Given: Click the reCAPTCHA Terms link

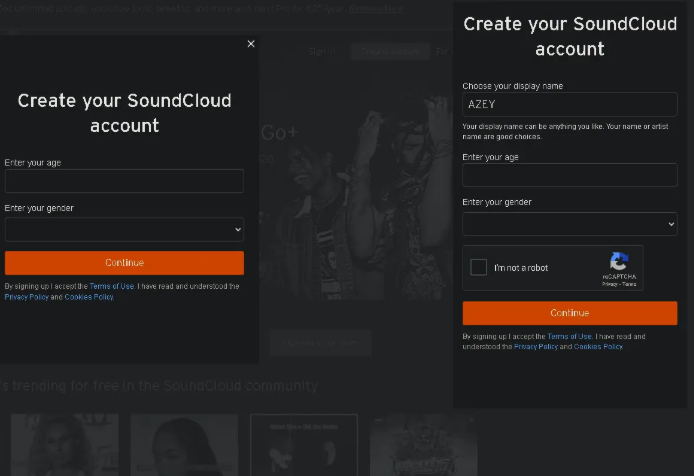Looking at the screenshot, I should 629,284.
